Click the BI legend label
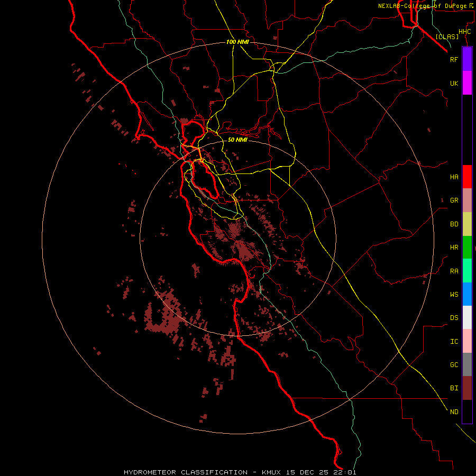 tap(454, 388)
